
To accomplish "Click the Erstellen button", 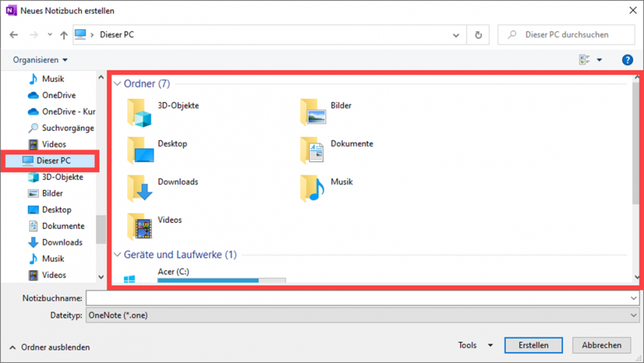I will [x=534, y=345].
